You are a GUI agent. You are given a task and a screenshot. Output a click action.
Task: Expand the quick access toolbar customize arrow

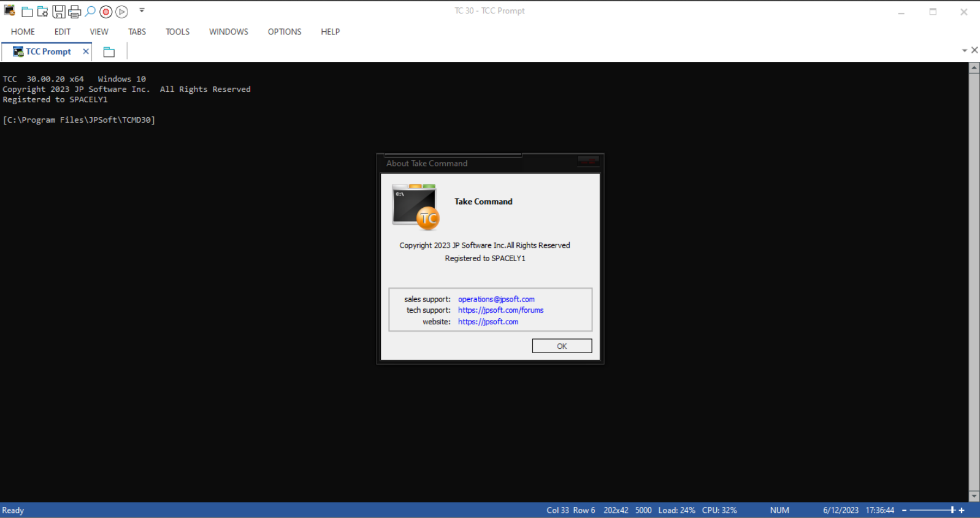click(142, 10)
